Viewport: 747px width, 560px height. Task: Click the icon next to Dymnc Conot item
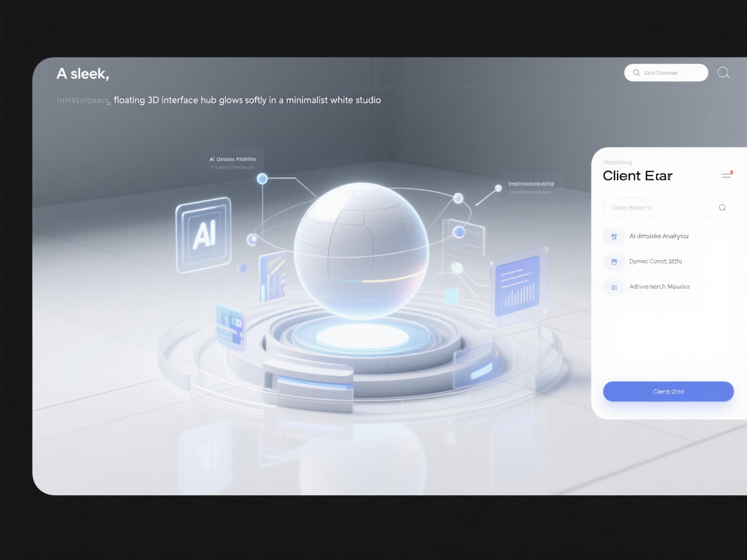coord(614,262)
